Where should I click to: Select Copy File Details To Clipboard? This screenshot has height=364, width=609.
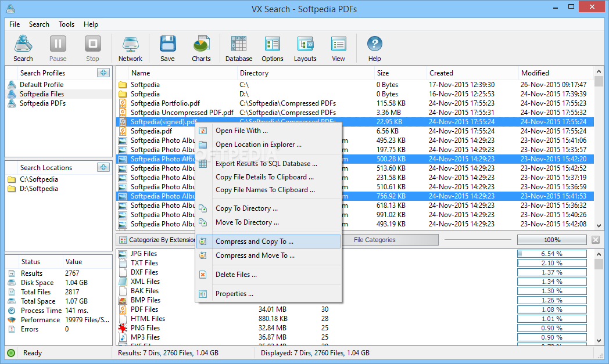click(x=268, y=177)
